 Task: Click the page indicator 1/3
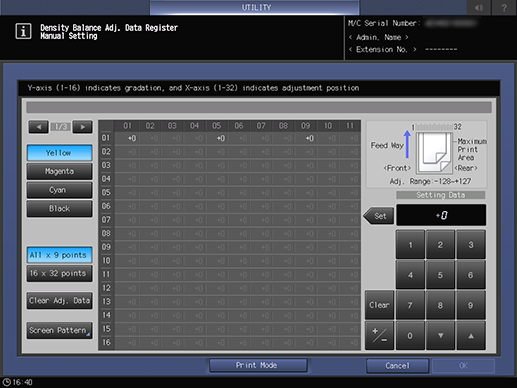pyautogui.click(x=61, y=127)
